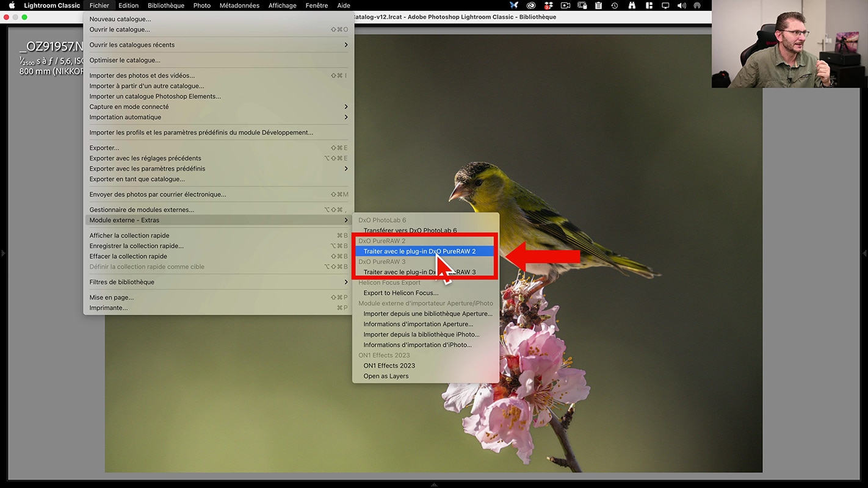This screenshot has height=488, width=868.
Task: Choose Mise en page...
Action: (219, 298)
